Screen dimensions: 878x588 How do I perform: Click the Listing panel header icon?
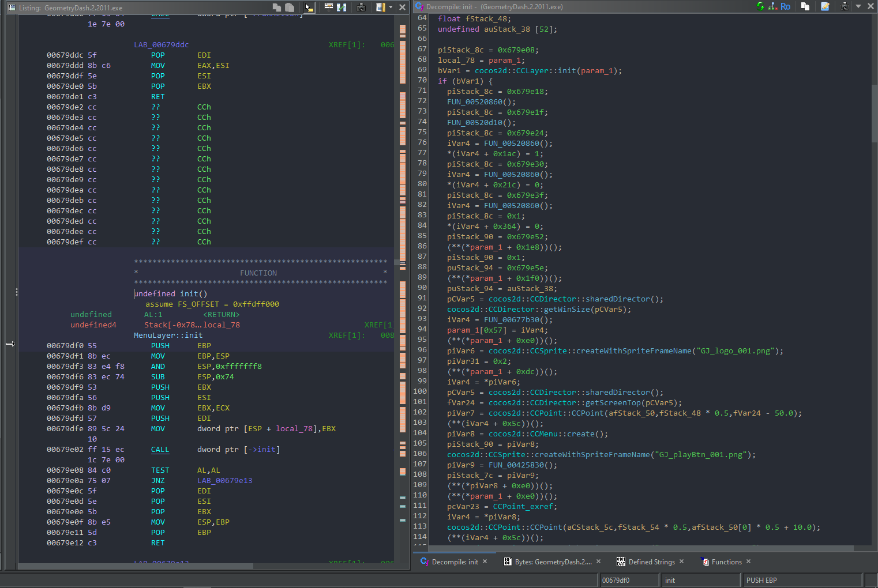click(12, 7)
